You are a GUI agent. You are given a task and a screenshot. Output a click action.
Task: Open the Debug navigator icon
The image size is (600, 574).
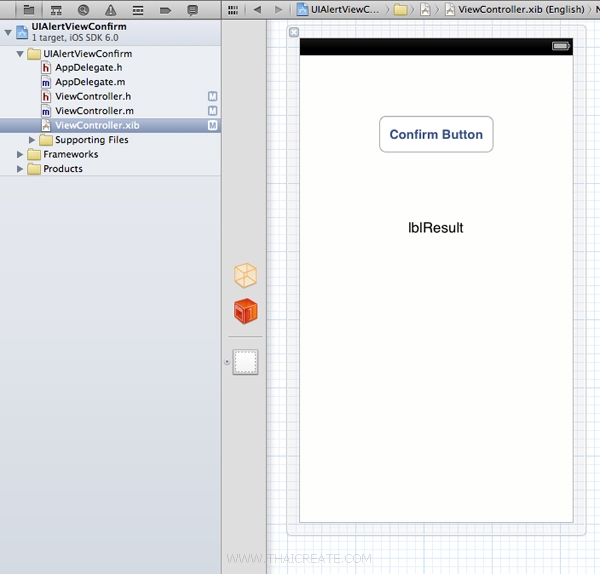click(x=138, y=10)
